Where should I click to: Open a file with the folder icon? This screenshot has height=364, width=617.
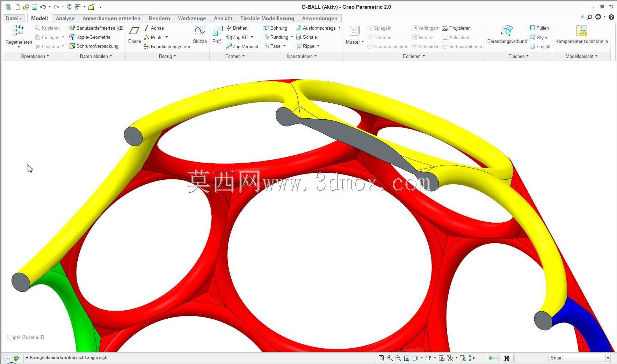pyautogui.click(x=26, y=7)
